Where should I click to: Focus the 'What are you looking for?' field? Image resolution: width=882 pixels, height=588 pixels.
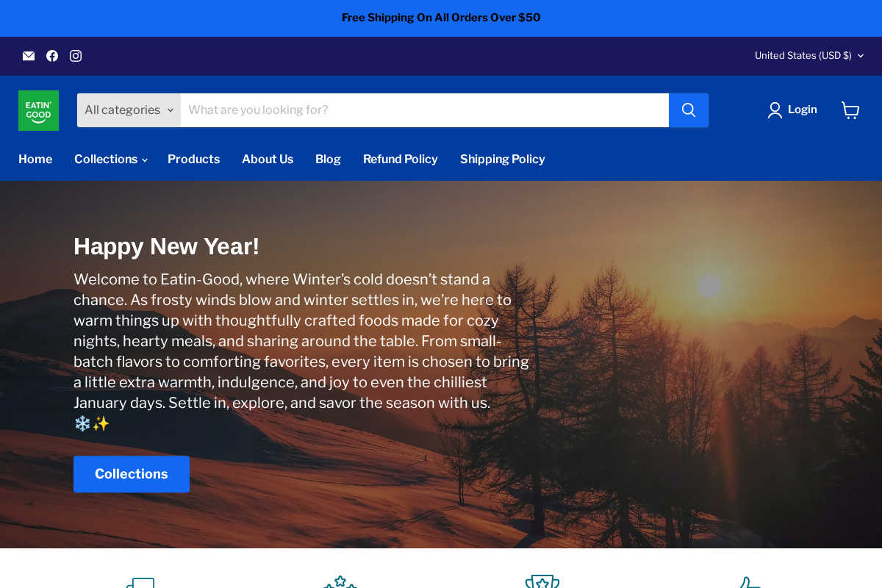point(425,110)
